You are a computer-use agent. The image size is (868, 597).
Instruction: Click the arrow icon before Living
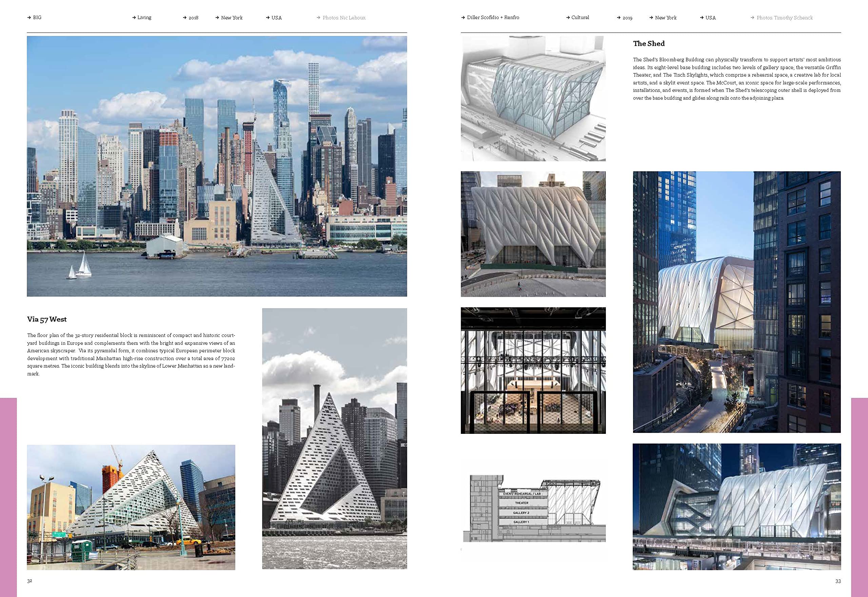point(134,18)
